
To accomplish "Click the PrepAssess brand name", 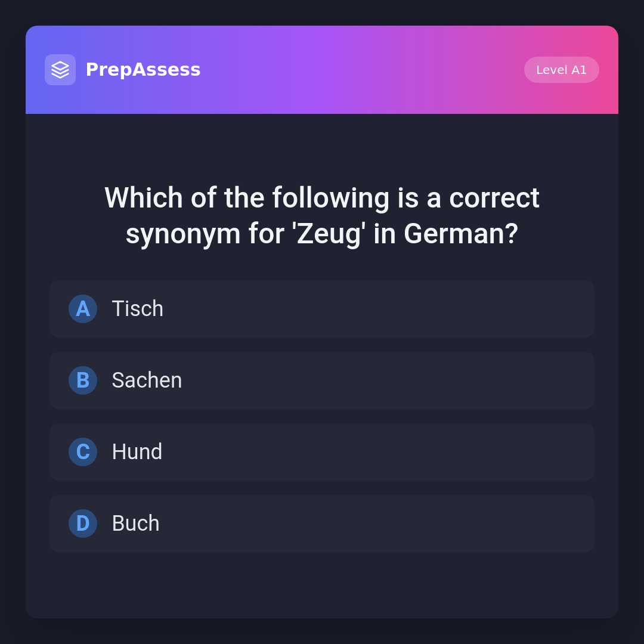I will point(143,70).
